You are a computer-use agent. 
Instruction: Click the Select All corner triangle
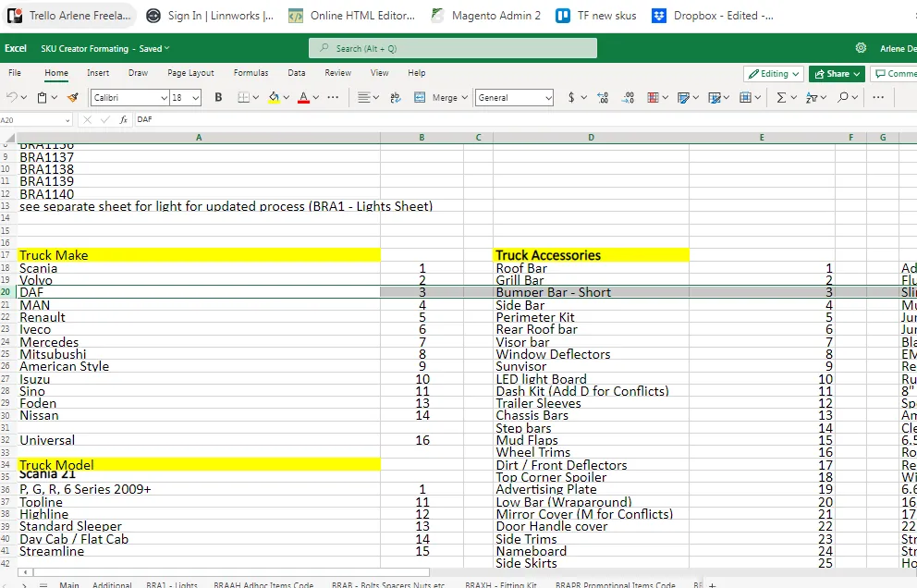point(8,138)
